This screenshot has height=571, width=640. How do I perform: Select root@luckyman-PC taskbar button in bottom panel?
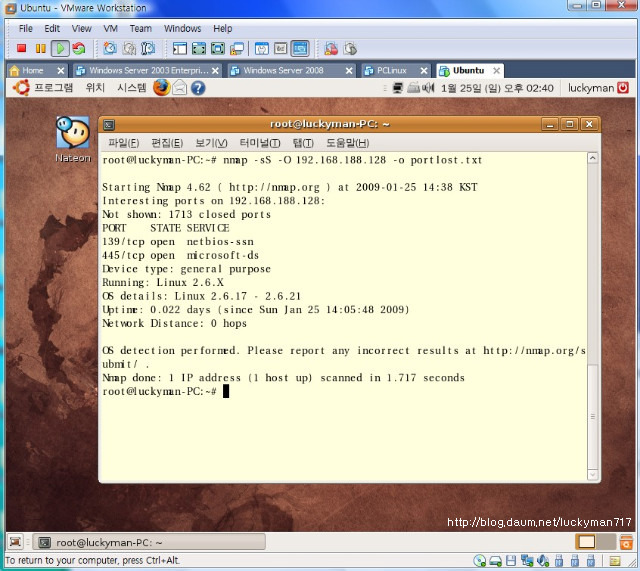pyautogui.click(x=149, y=542)
